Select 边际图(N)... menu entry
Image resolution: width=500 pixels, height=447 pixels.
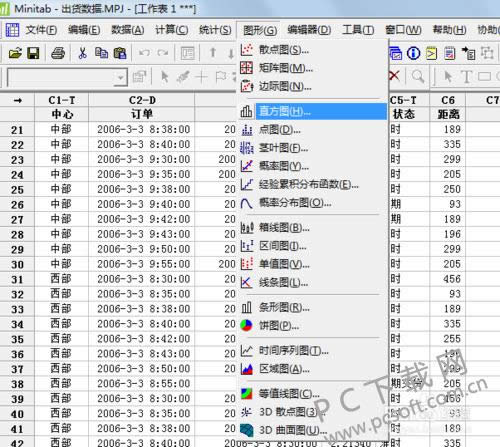[313, 86]
